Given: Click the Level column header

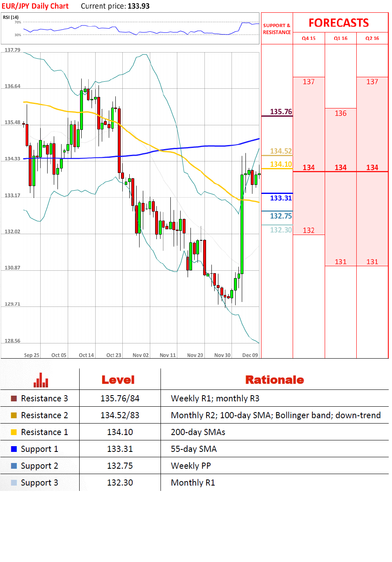Looking at the screenshot, I should pos(118,380).
